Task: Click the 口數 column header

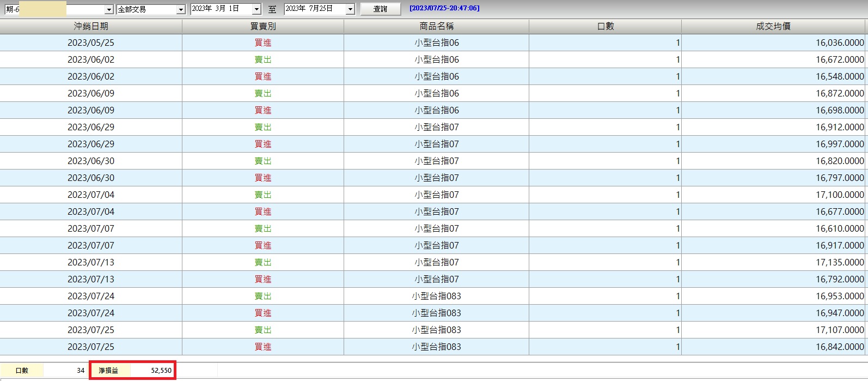Action: [605, 26]
